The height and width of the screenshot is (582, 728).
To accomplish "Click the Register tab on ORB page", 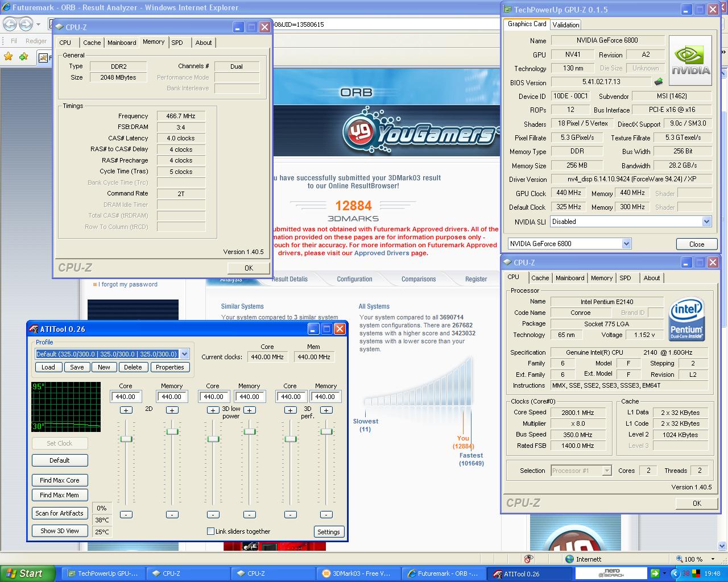I will [476, 279].
